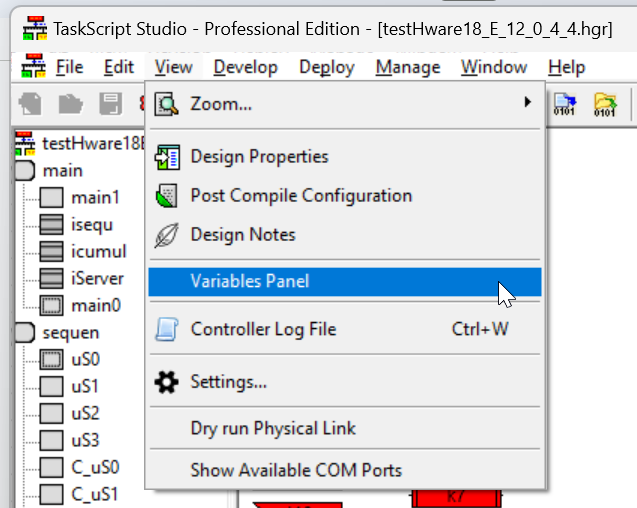Select the testHware18 root tree node

click(93, 143)
